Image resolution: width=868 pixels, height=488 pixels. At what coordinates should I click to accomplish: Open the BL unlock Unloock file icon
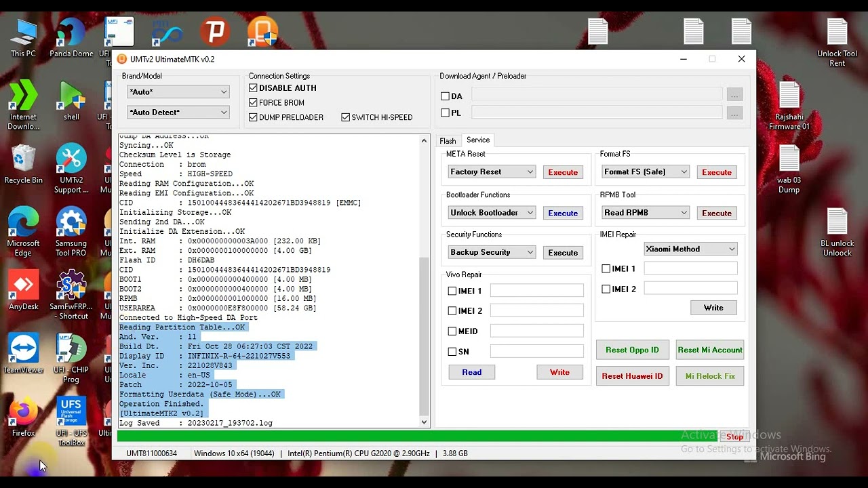click(x=837, y=232)
